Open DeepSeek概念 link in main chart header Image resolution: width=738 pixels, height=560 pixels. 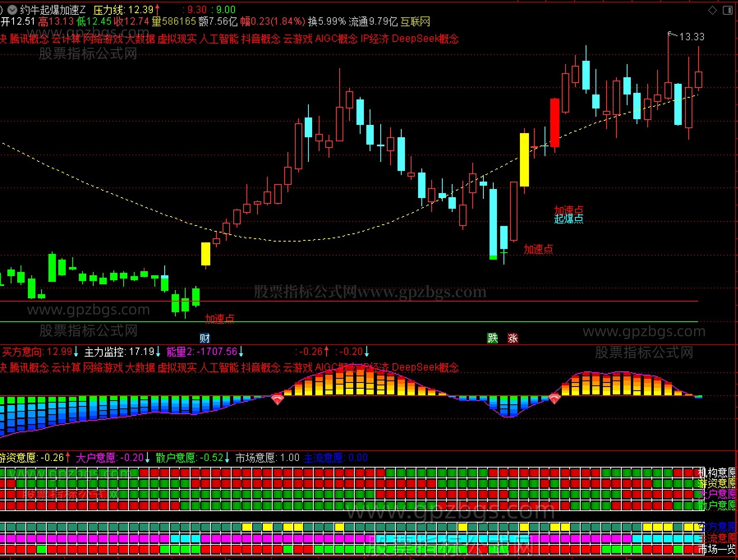(x=425, y=39)
